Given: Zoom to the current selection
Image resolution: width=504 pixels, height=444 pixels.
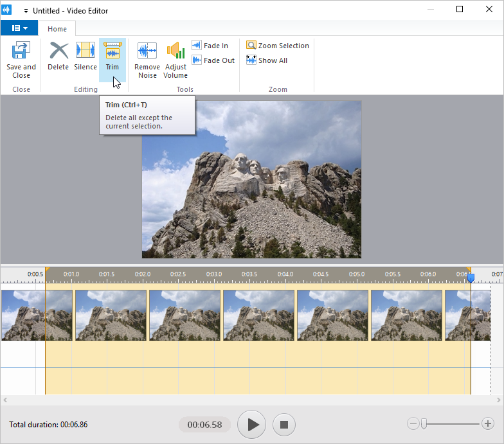Looking at the screenshot, I should click(278, 46).
